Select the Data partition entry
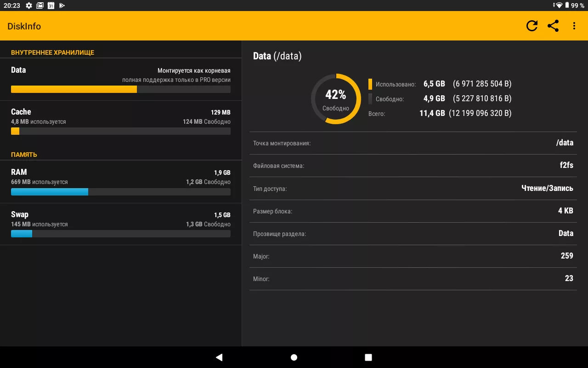The width and height of the screenshot is (588, 368). click(121, 80)
